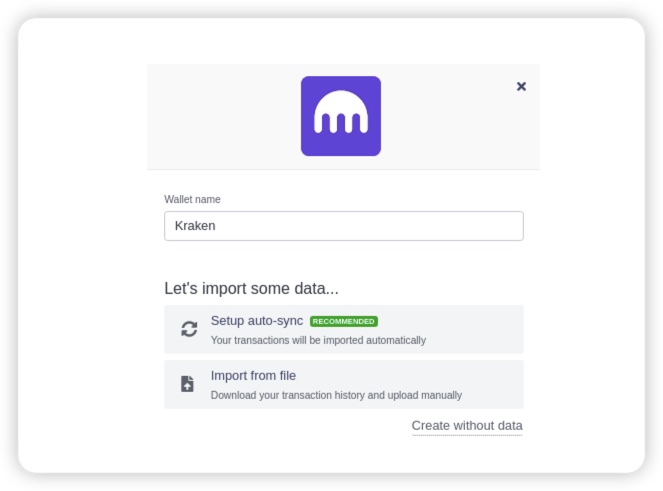Click the "Let's import some data..." heading
663x491 pixels.
click(x=251, y=289)
